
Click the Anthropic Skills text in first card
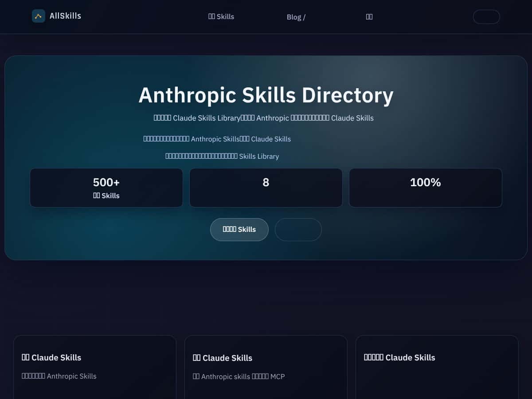coord(59,376)
